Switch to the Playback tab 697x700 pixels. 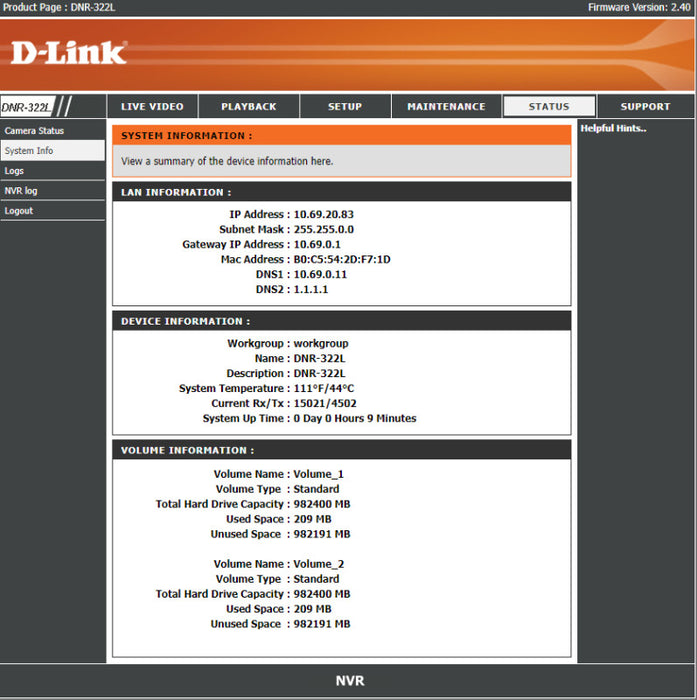click(249, 106)
